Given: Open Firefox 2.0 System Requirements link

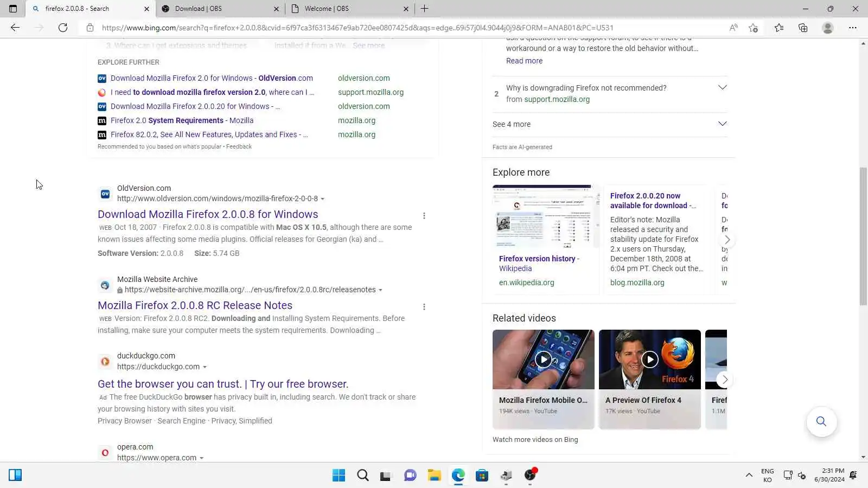Looking at the screenshot, I should click(182, 120).
